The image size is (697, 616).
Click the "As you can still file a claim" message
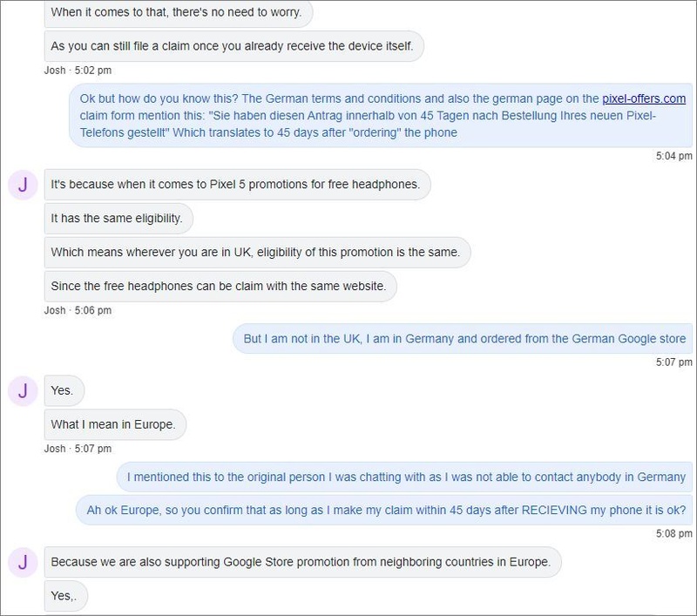pos(233,45)
